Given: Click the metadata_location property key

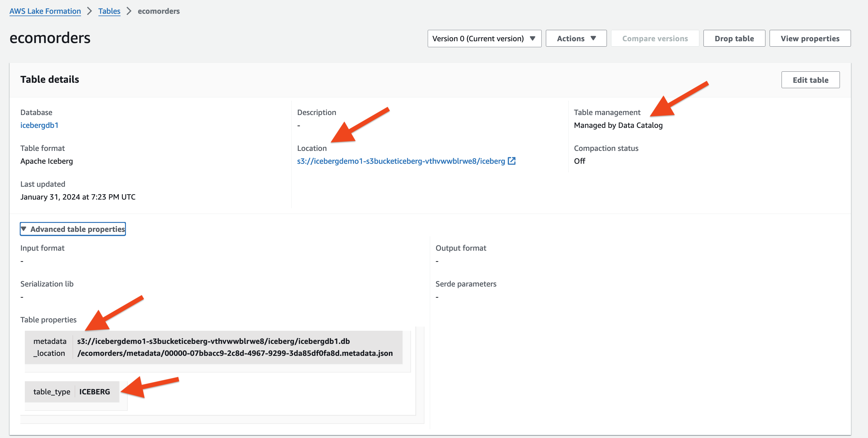Looking at the screenshot, I should point(50,347).
